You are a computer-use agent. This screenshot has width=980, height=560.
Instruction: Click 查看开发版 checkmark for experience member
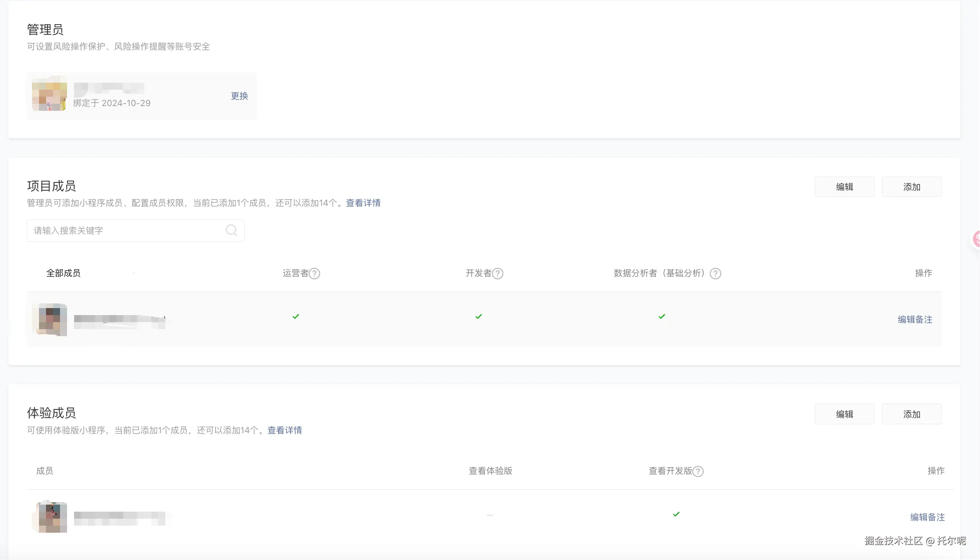(676, 514)
